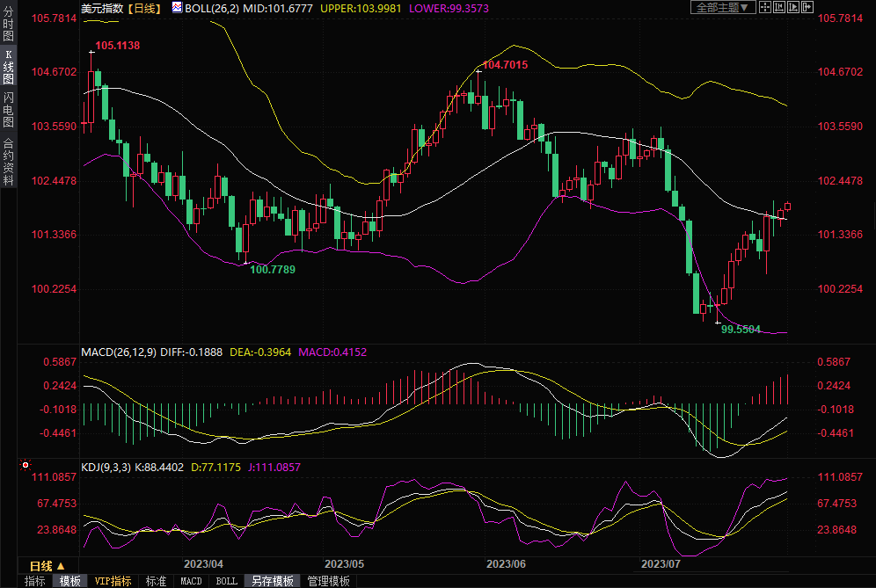Click the 另存模板 save template button
Viewport: 876px width, 588px height.
[x=272, y=581]
